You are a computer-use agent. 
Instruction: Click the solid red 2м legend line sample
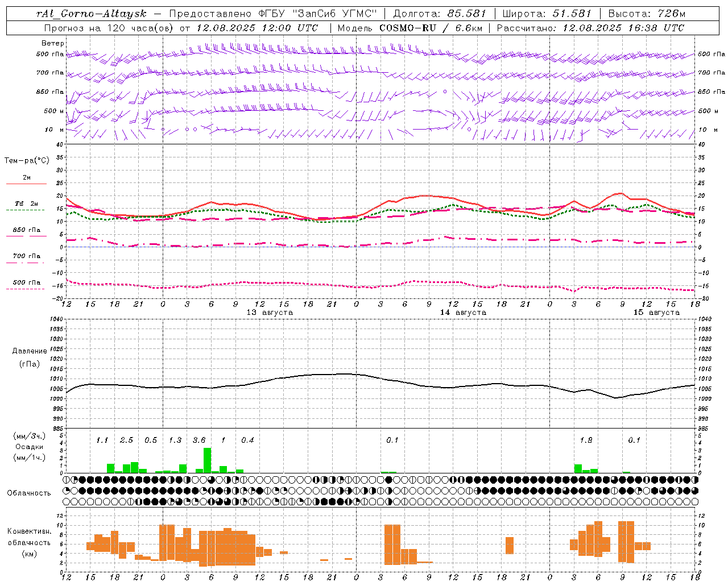(26, 184)
